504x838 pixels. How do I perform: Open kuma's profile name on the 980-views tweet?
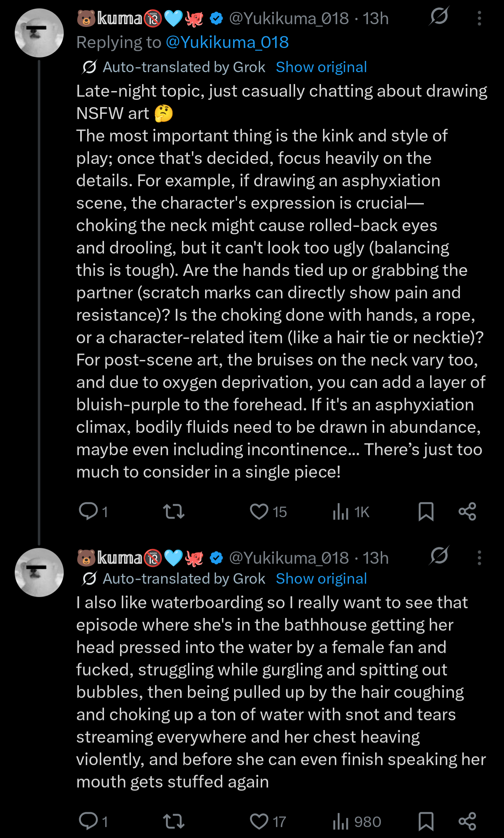coord(120,558)
